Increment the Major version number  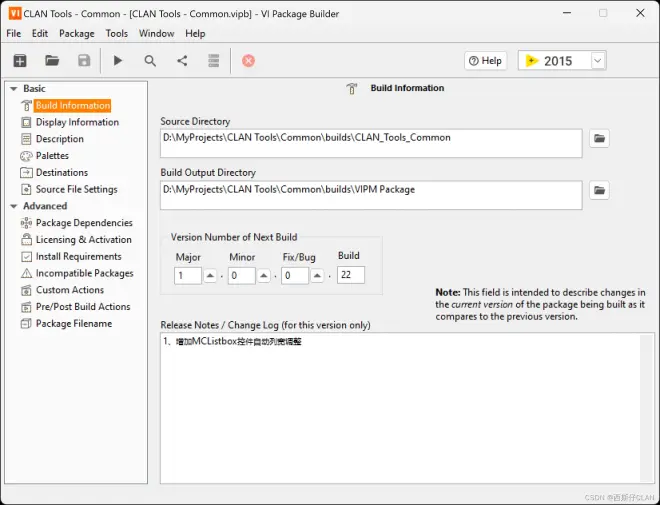[x=210, y=276]
